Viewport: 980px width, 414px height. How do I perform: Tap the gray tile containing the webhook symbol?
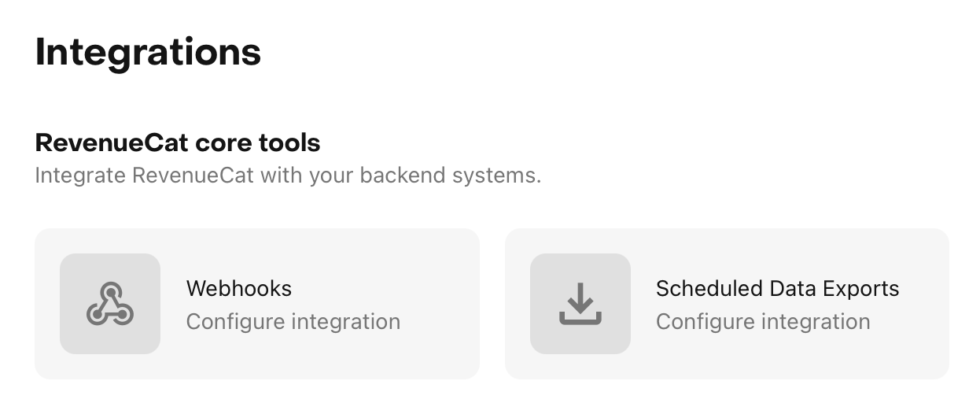pos(110,304)
